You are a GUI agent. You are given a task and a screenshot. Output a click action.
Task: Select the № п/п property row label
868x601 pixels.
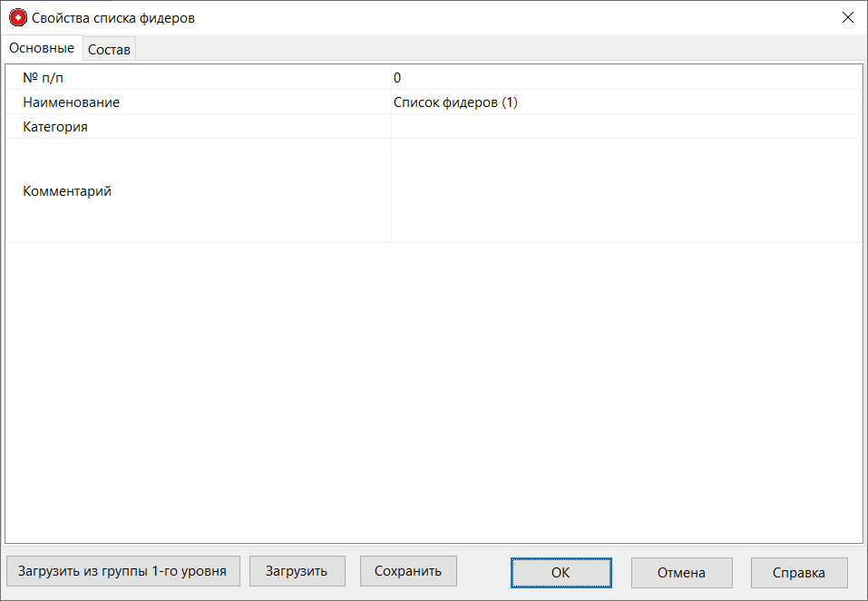(x=44, y=78)
